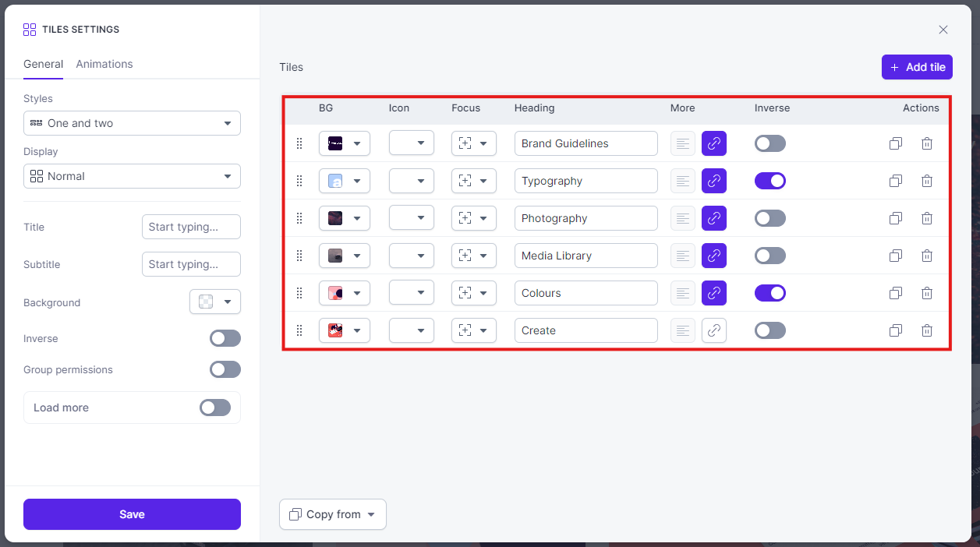Click the link icon on the Create row
Screen dimensions: 980x547
tap(713, 330)
